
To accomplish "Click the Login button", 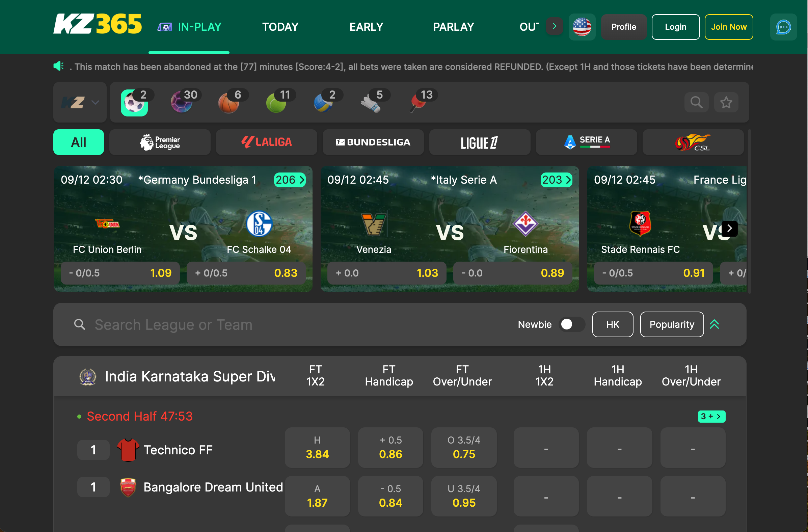I will click(675, 27).
